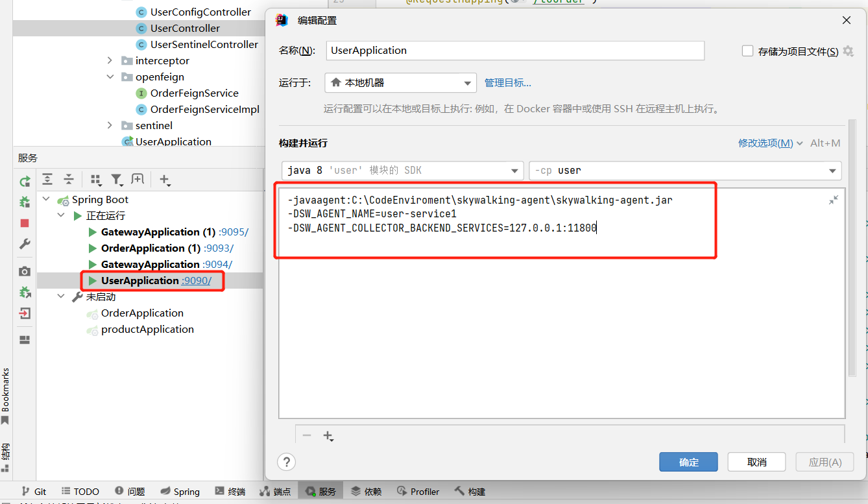Click the collapse field icon in VM options

tap(834, 200)
